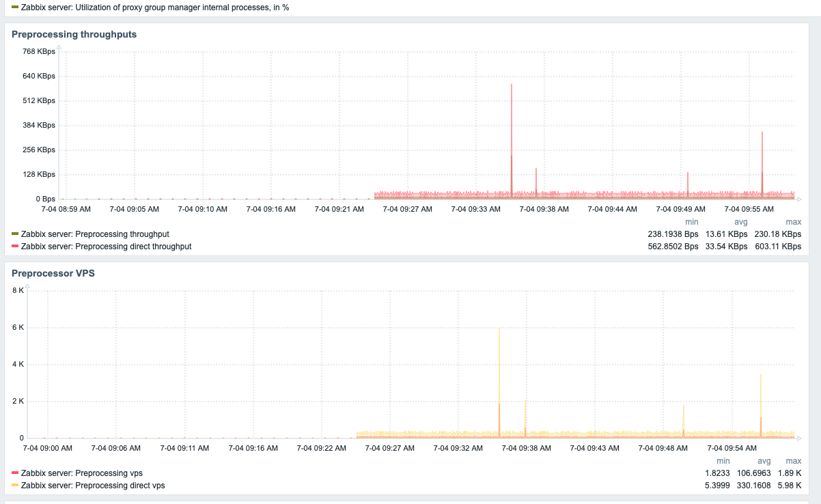Image resolution: width=821 pixels, height=504 pixels.
Task: Click the 'max' column header in Preprocessor VPS legend
Action: [794, 462]
